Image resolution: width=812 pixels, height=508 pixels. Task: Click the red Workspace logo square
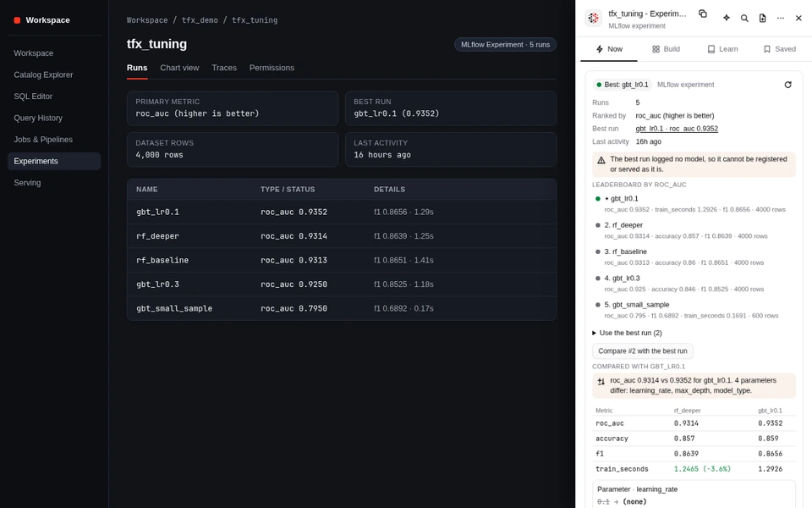17,20
